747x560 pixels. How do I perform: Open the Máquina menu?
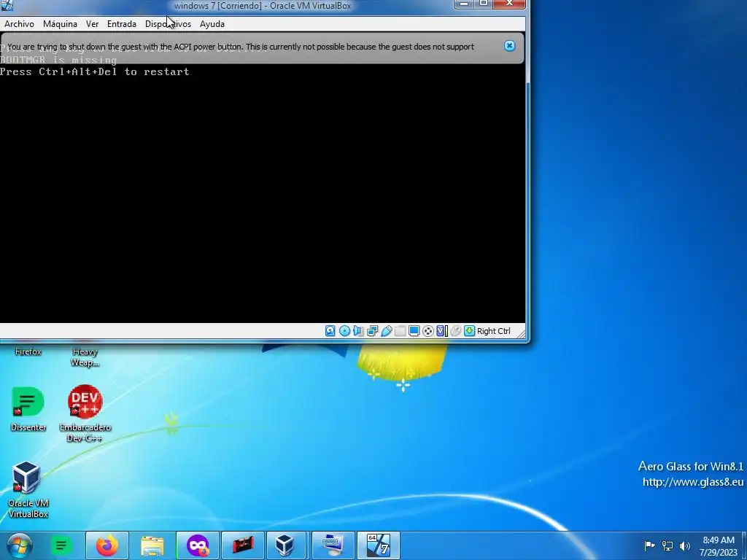click(x=60, y=24)
